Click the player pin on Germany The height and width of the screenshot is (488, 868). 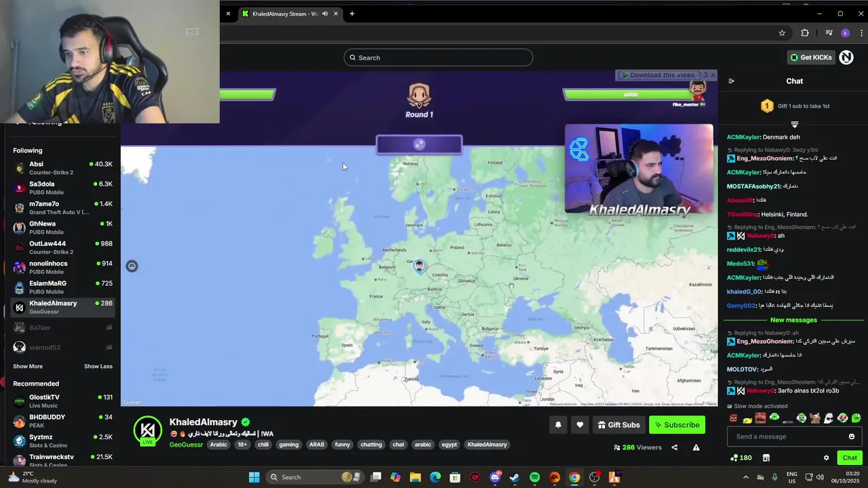coord(419,266)
